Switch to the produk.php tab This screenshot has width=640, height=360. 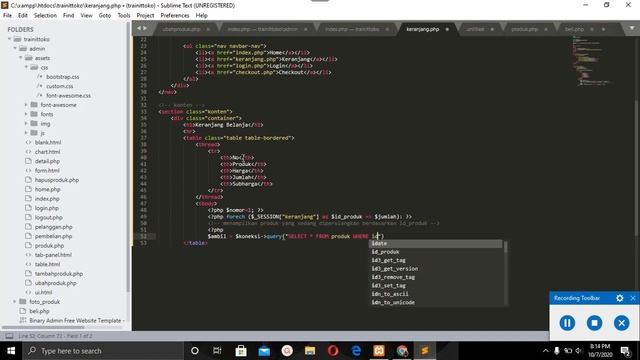525,29
